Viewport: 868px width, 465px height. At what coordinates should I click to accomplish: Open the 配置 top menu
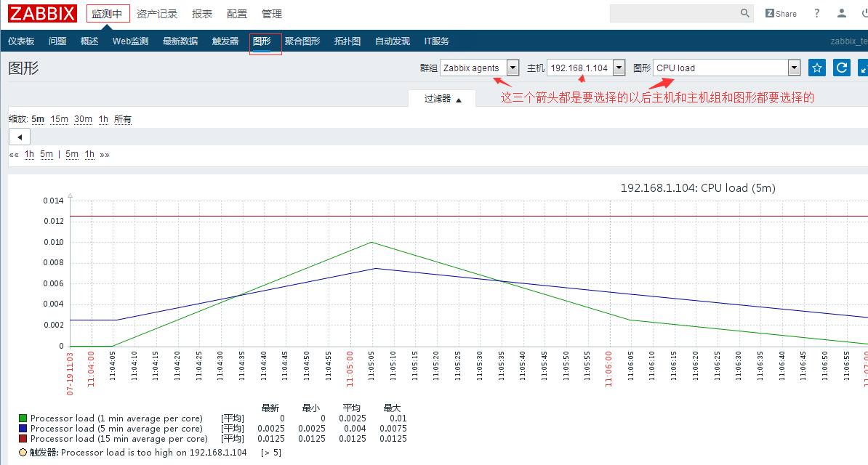pyautogui.click(x=237, y=14)
